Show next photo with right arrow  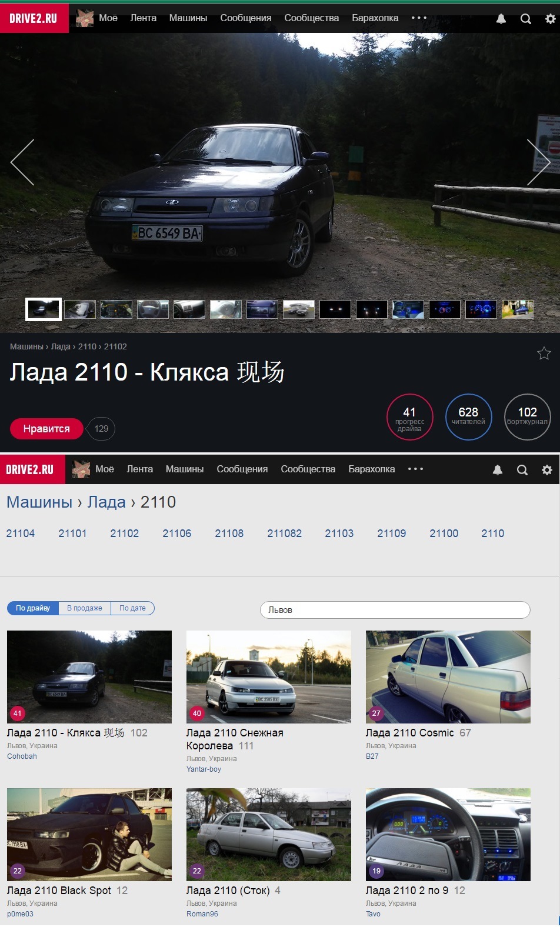click(x=538, y=162)
